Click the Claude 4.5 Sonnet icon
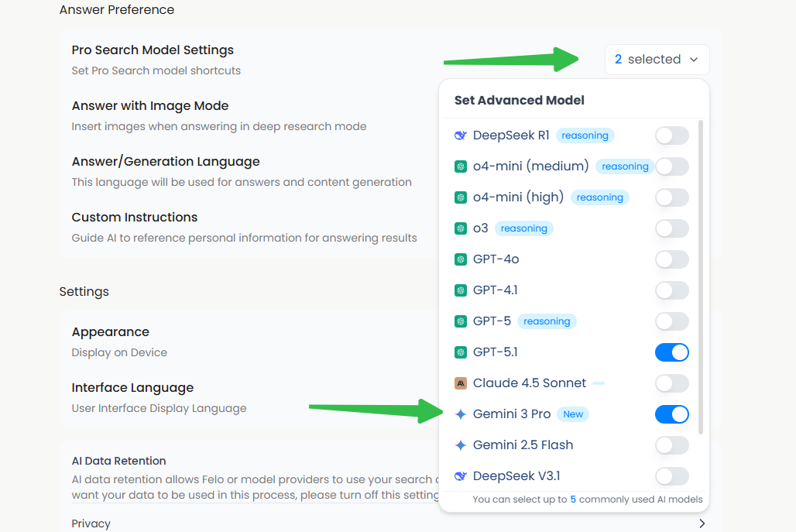The height and width of the screenshot is (532, 796). point(461,383)
